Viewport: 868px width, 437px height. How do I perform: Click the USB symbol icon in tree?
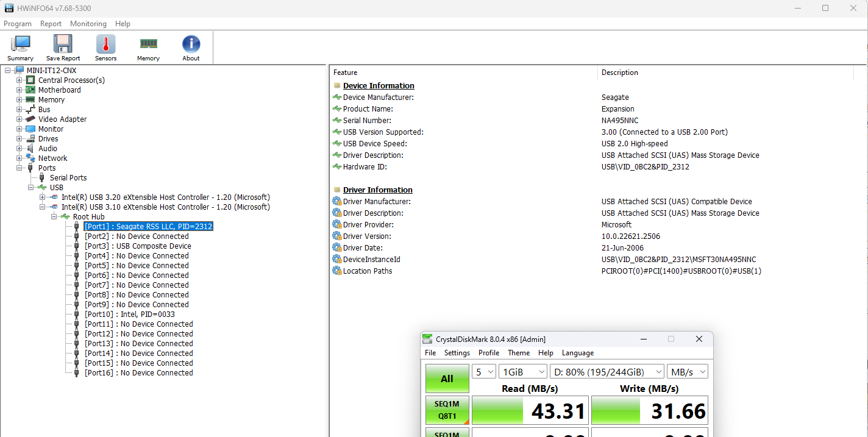[x=42, y=187]
